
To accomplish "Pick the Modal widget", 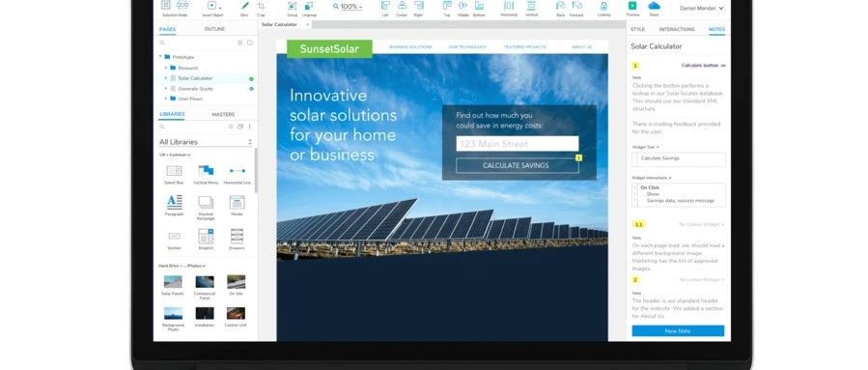I will click(237, 205).
